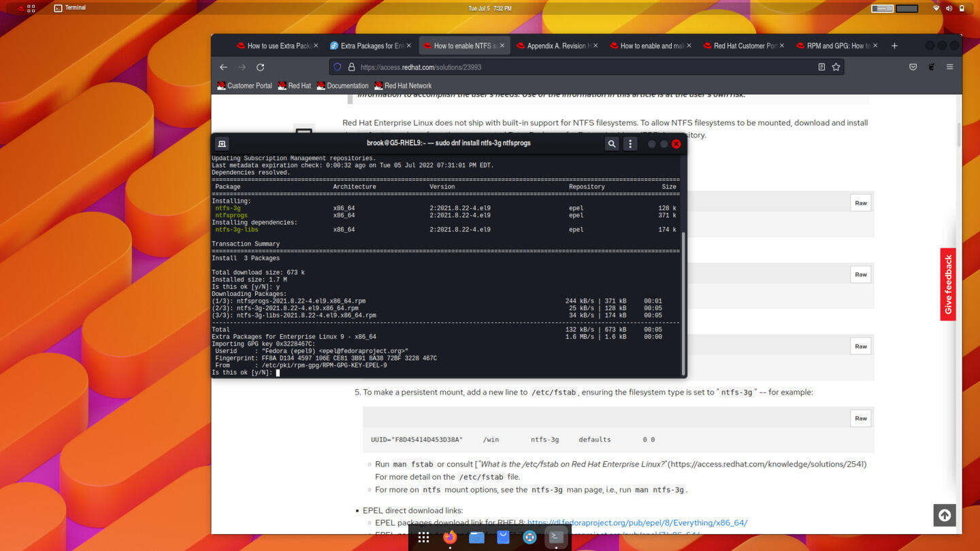Screen dimensions: 980x551
Task: Close the 'Red Hat Customer Port' tab
Action: point(782,46)
